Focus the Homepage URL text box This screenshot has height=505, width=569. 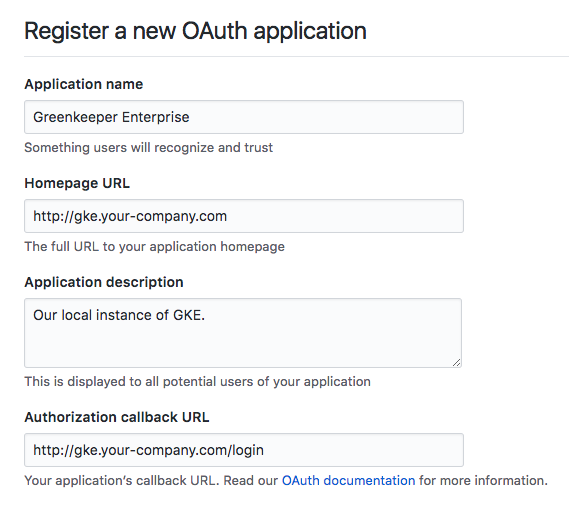tap(244, 216)
